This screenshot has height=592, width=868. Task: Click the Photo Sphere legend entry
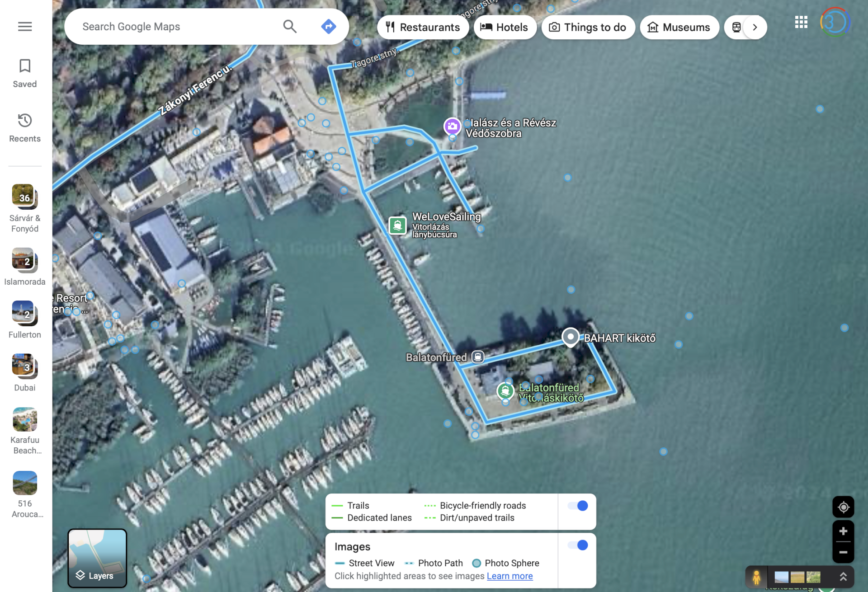(x=506, y=563)
